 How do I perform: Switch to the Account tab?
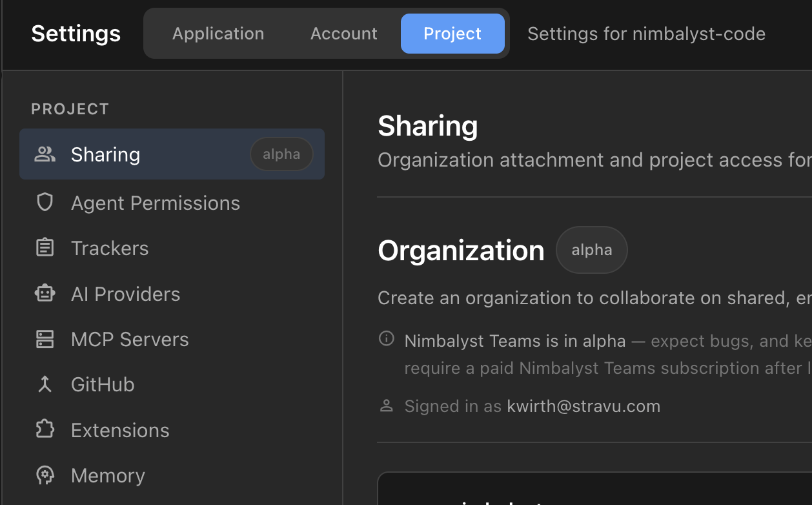344,34
